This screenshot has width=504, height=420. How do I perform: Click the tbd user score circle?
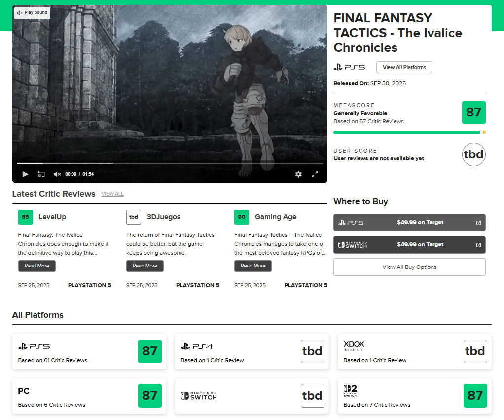pos(473,154)
